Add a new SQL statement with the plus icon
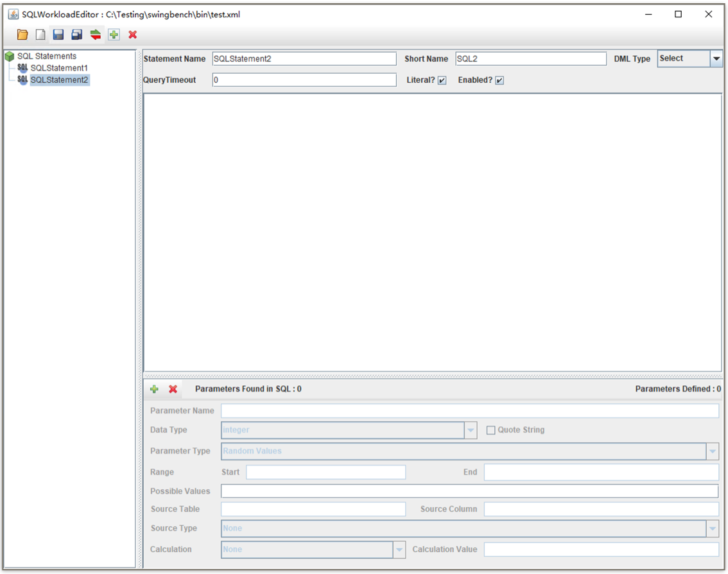This screenshot has height=574, width=728. point(114,34)
